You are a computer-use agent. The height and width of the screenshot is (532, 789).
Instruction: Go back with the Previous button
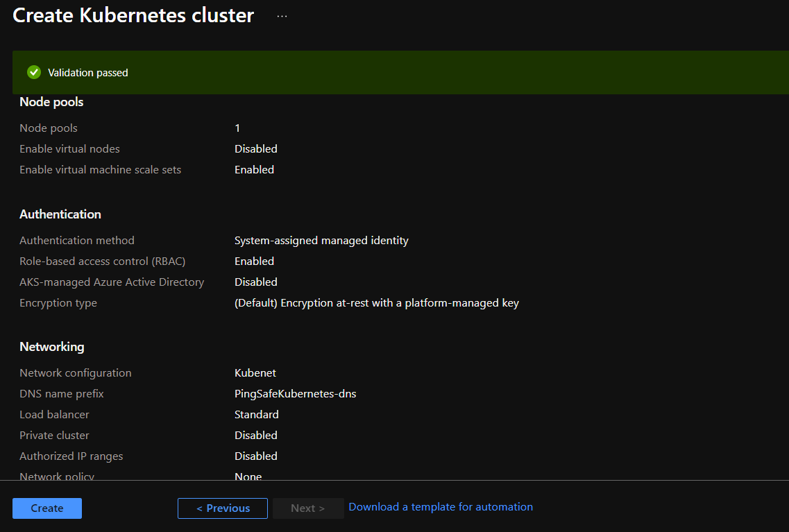click(223, 508)
